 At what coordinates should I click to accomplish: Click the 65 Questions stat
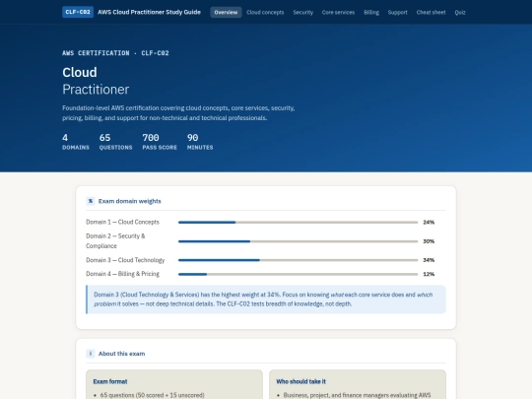coord(115,142)
